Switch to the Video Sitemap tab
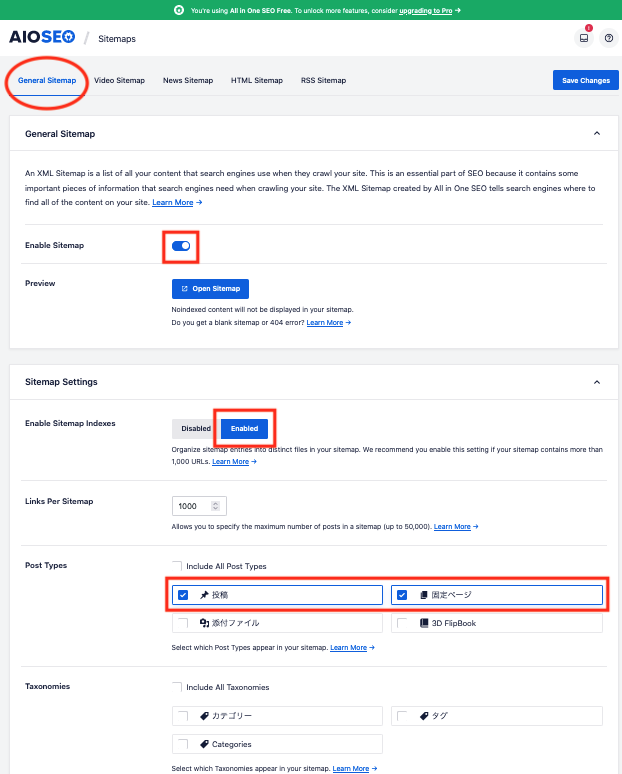Image resolution: width=622 pixels, height=774 pixels. [119, 80]
